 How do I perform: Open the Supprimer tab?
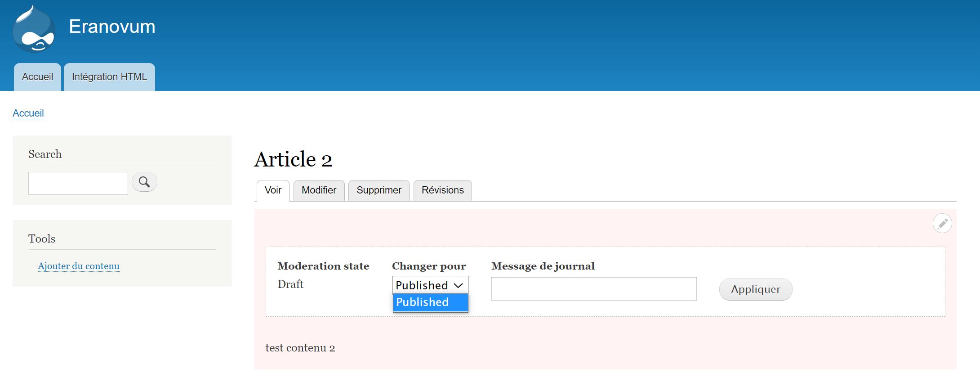coord(379,190)
